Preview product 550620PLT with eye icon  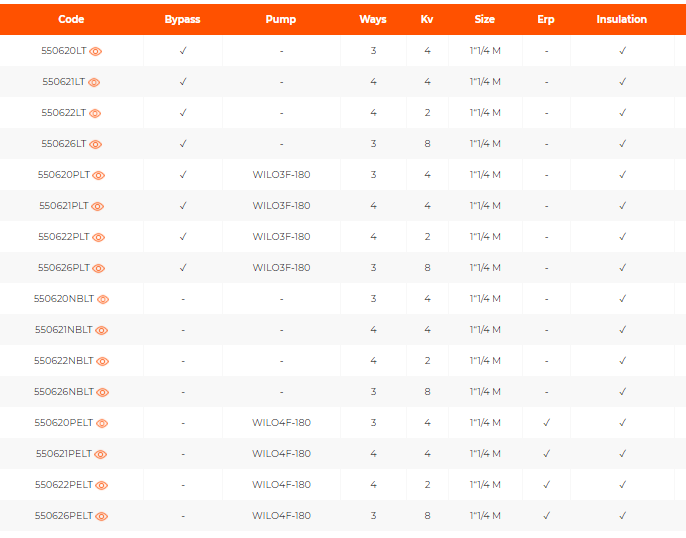(x=99, y=175)
